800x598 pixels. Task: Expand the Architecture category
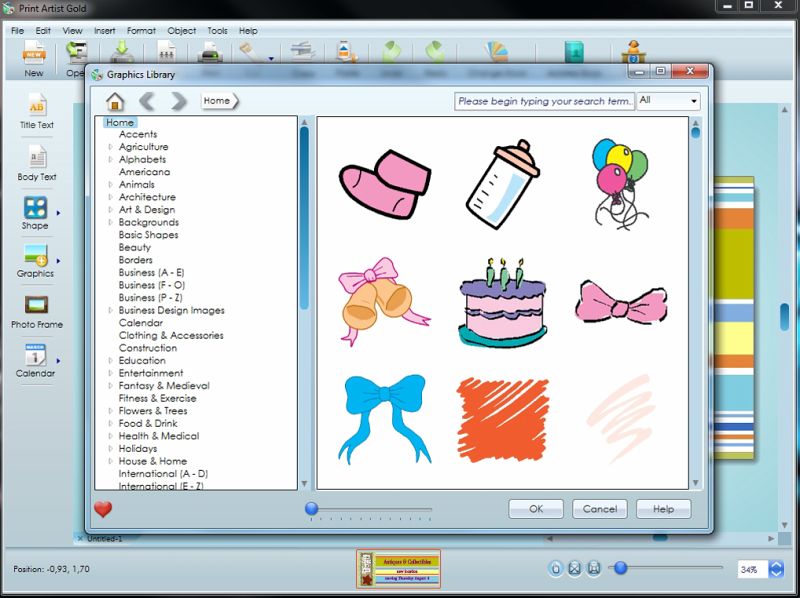point(110,197)
